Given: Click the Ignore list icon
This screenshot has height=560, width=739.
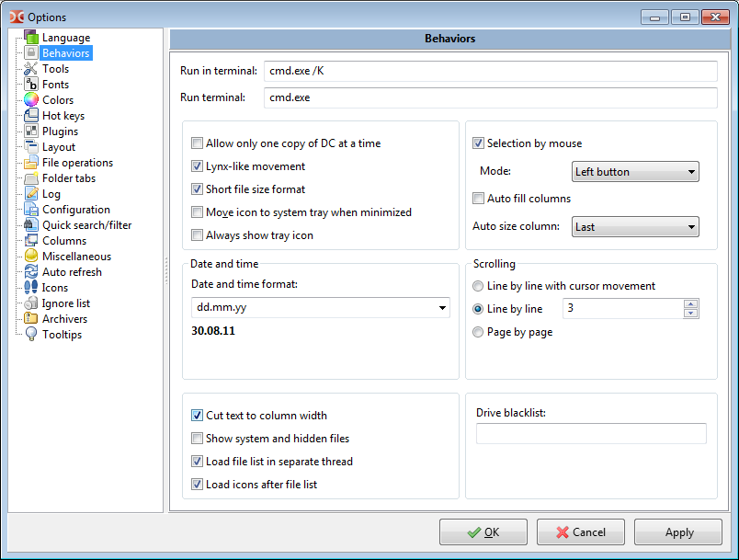Looking at the screenshot, I should (x=31, y=303).
